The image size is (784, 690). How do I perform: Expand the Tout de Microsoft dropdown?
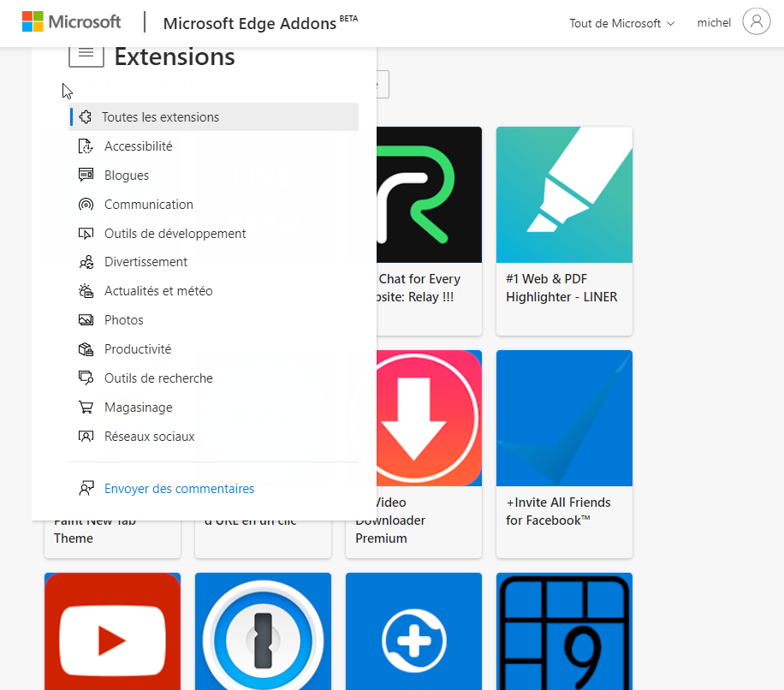(622, 23)
